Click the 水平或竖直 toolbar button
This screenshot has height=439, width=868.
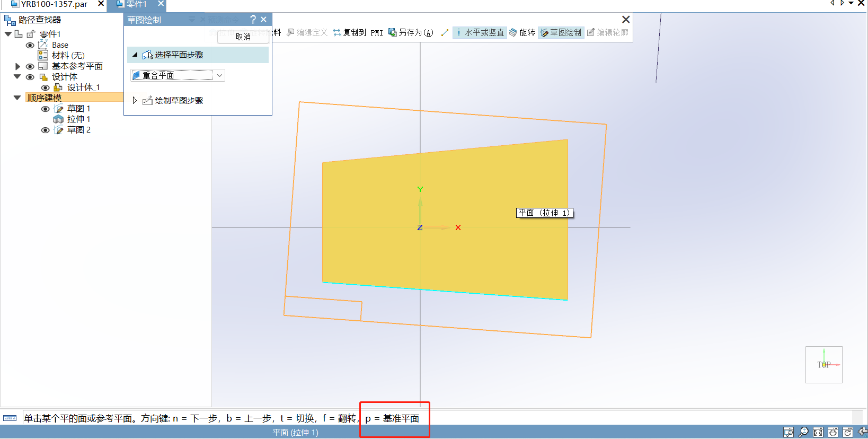pyautogui.click(x=480, y=33)
